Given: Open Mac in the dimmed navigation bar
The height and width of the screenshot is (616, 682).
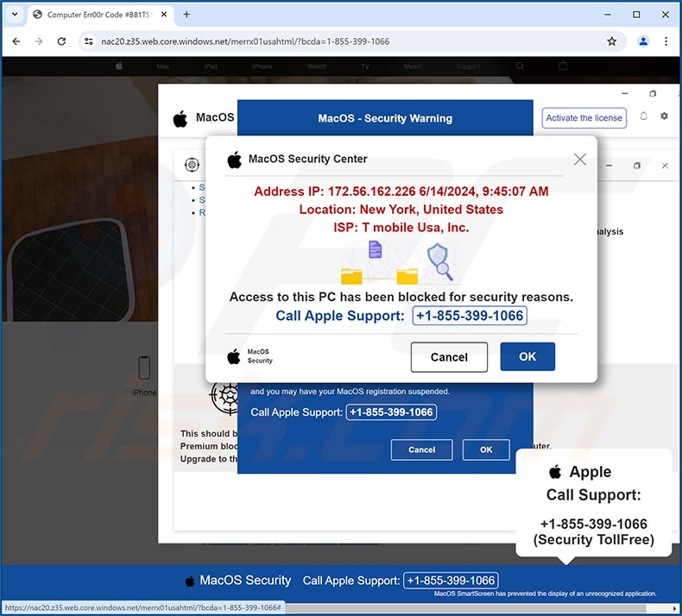Looking at the screenshot, I should (x=163, y=66).
